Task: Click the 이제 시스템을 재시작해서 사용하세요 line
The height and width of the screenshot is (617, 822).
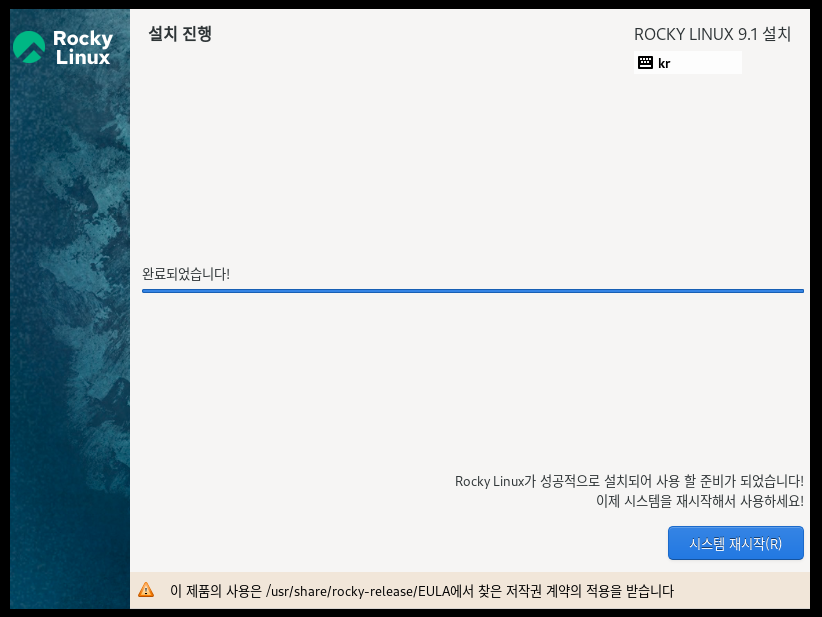Action: pos(699,501)
